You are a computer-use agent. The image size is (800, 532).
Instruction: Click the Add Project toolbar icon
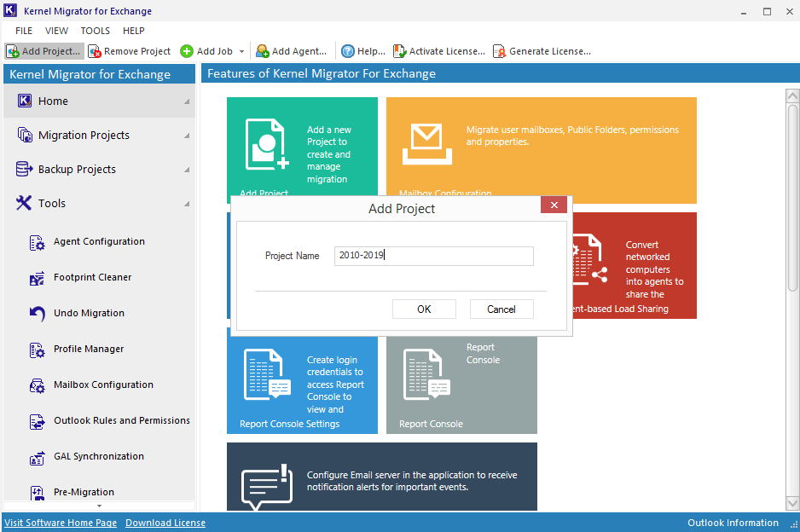tap(13, 51)
